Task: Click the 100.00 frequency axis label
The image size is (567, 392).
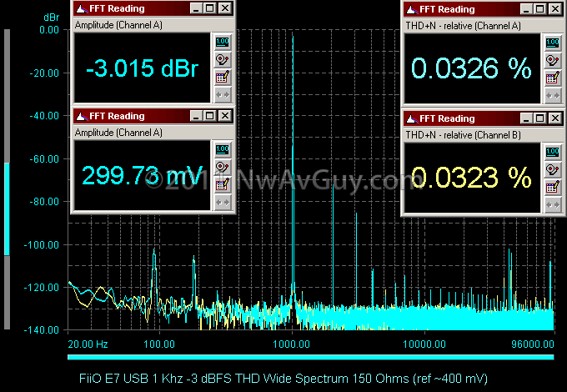Action: pos(159,344)
